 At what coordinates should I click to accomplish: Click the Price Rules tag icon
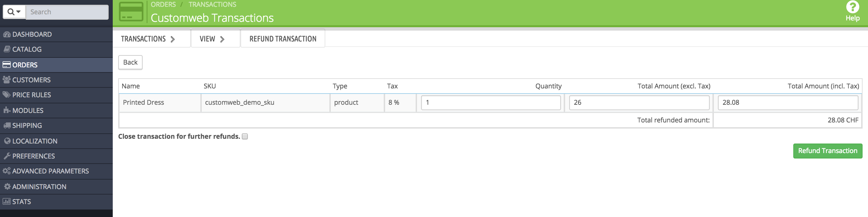[x=7, y=95]
